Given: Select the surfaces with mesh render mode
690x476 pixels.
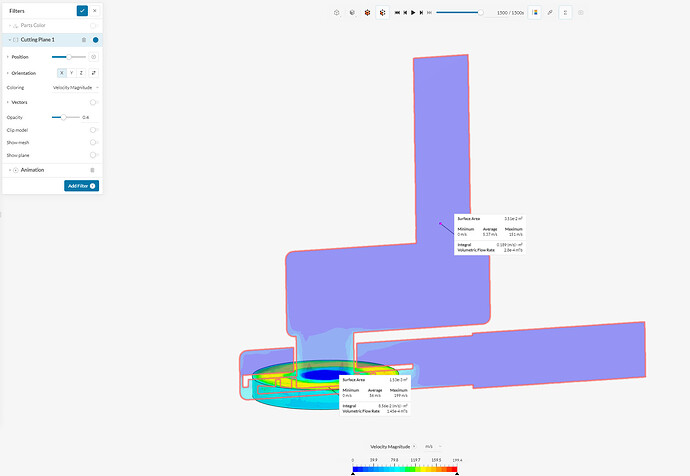Looking at the screenshot, I should [382, 13].
